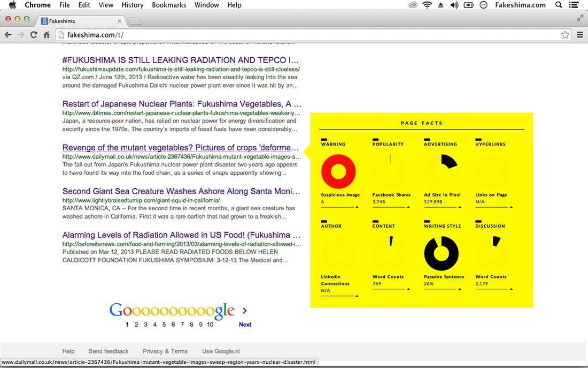This screenshot has width=588, height=368.
Task: Click the browser Forward arrow
Action: pyautogui.click(x=21, y=35)
